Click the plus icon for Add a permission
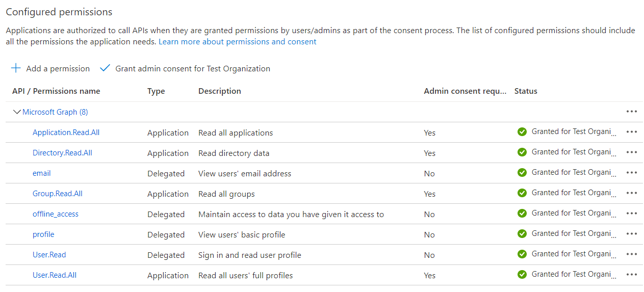This screenshot has height=292, width=644. 16,68
